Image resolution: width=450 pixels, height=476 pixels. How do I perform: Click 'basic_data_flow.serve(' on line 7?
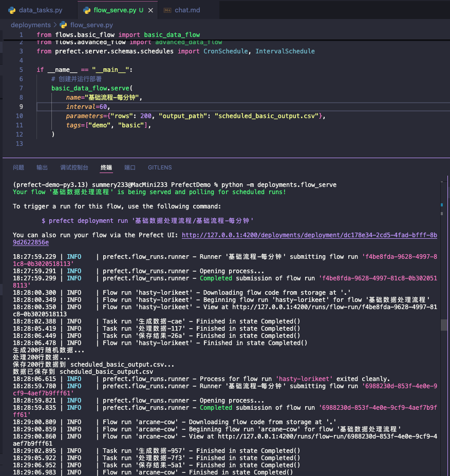(92, 88)
